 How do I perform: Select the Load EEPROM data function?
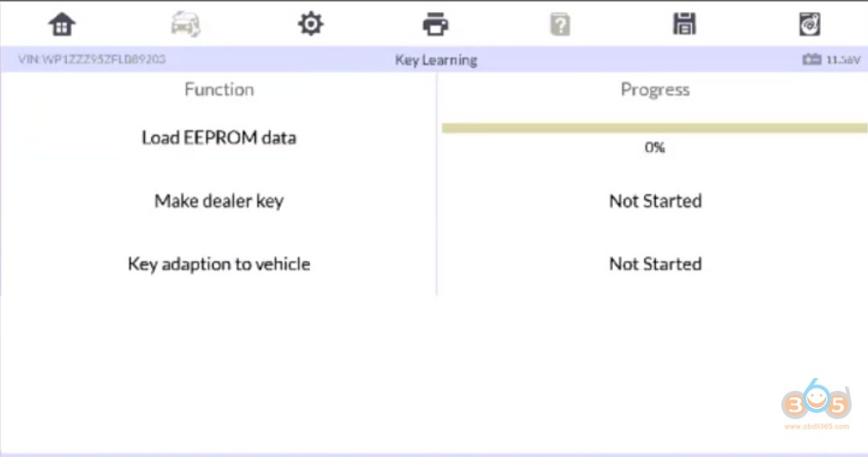219,137
